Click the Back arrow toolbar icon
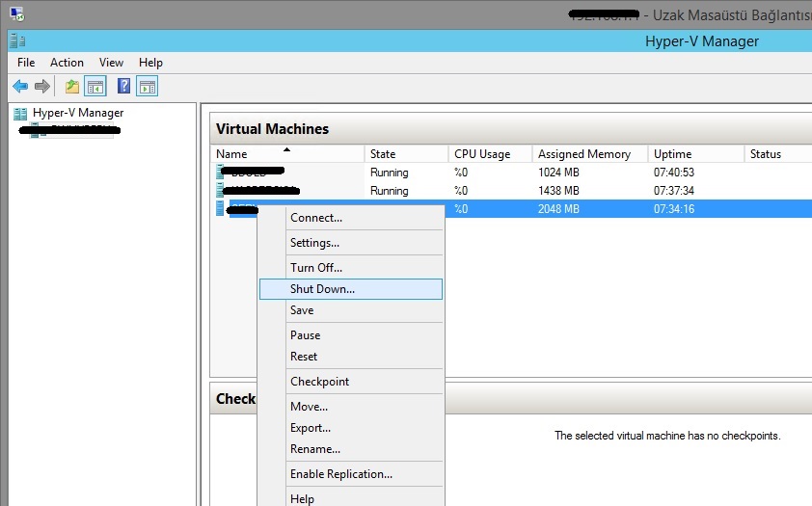812x506 pixels. coord(20,86)
